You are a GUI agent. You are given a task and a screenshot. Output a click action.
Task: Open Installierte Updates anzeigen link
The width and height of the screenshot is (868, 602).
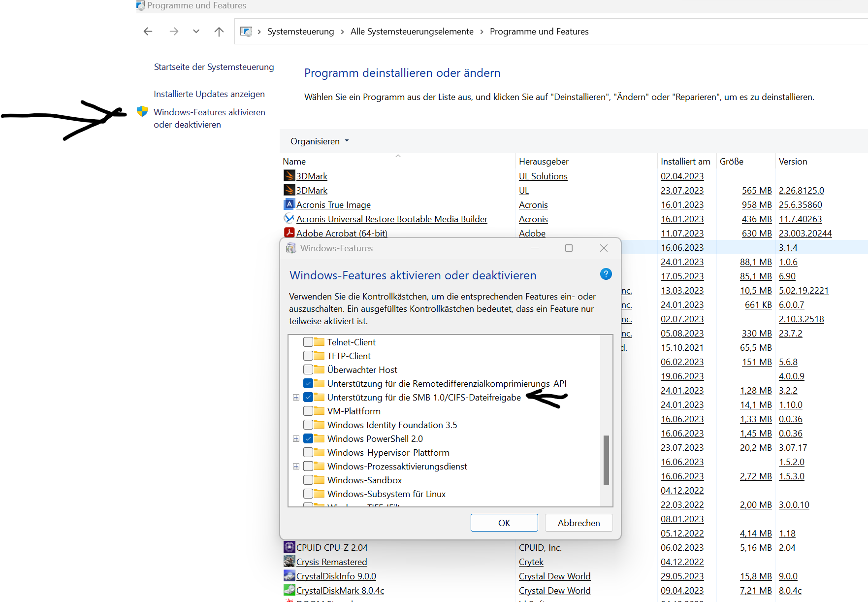tap(209, 94)
